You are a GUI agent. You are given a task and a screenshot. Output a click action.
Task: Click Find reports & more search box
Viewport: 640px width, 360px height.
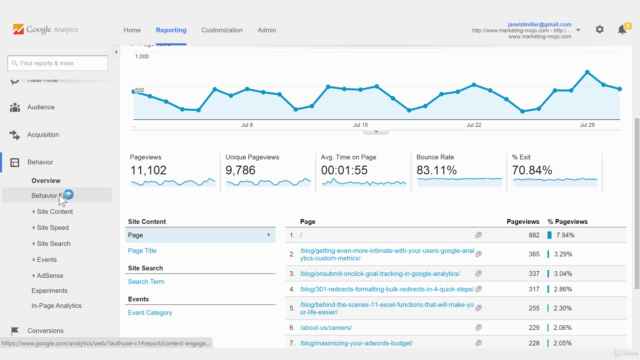click(58, 63)
